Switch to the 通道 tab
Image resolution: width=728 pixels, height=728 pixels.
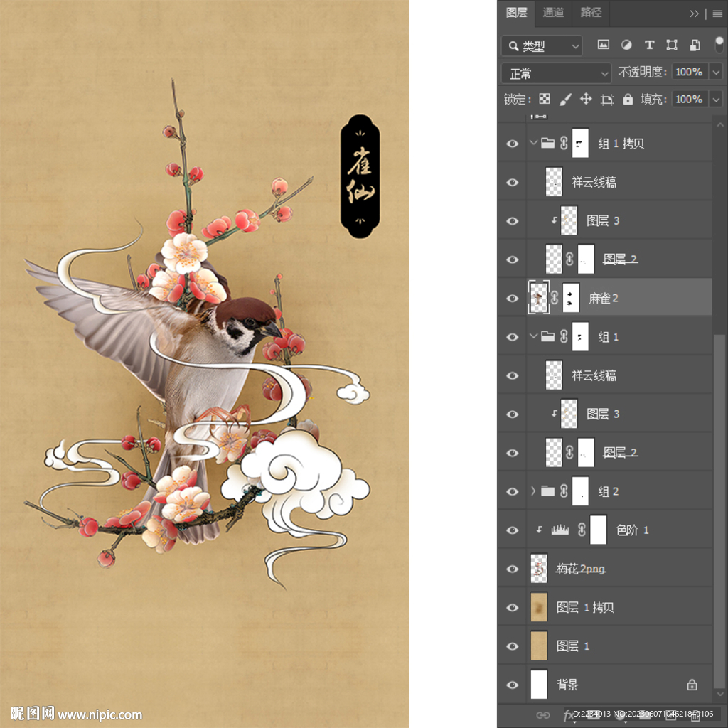click(553, 12)
